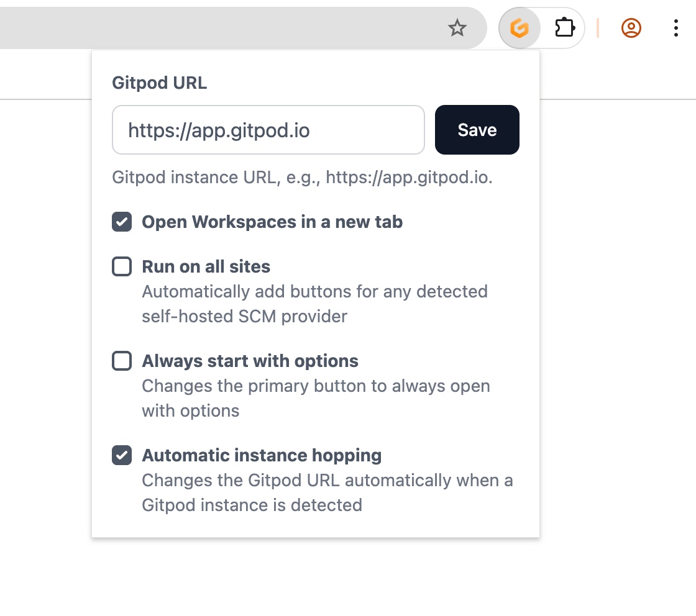The image size is (696, 616).
Task: Enable the Run on all sites checkbox
Action: pos(122,266)
